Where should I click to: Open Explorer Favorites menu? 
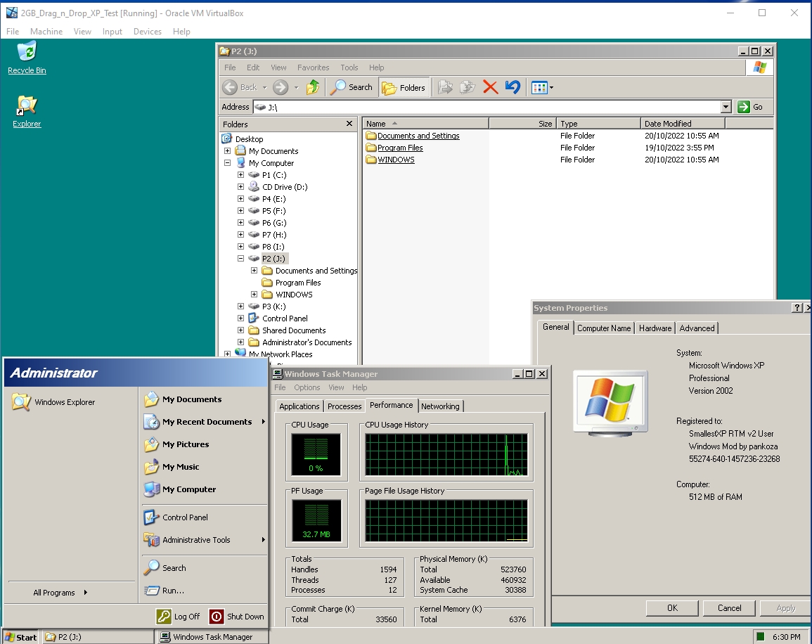pos(313,67)
